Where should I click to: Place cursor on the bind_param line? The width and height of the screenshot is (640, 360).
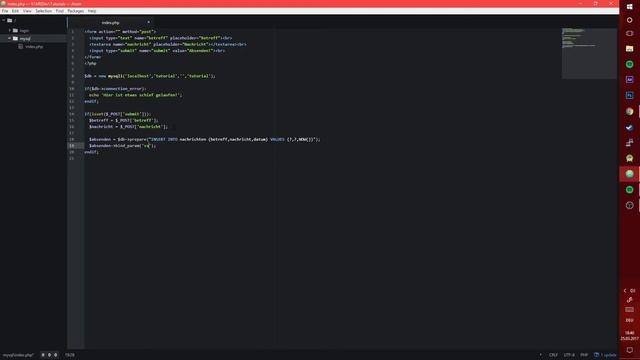coord(122,146)
